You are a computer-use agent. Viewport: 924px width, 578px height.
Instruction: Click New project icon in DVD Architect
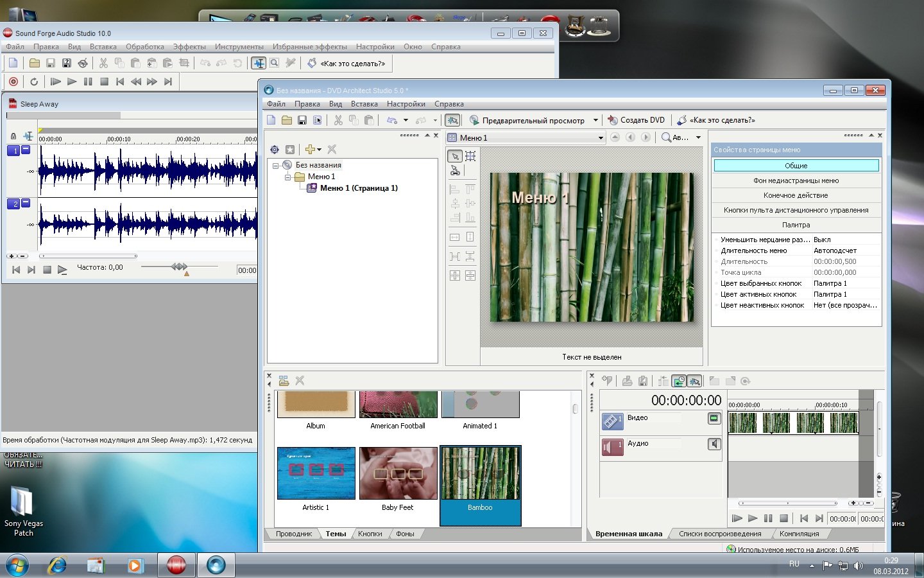(x=271, y=120)
